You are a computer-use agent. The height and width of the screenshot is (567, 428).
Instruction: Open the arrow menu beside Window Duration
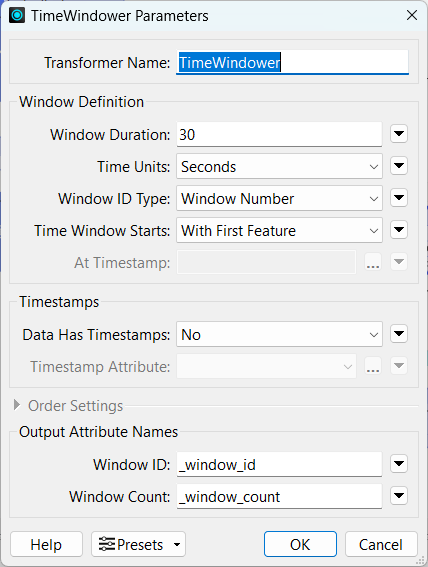[399, 134]
